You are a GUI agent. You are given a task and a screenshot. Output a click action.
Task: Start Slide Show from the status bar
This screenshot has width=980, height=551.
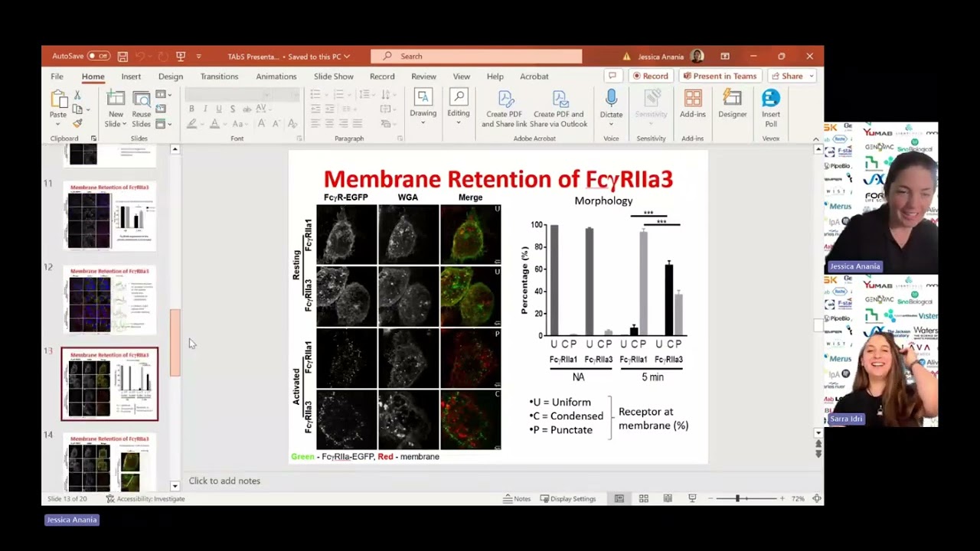[692, 499]
